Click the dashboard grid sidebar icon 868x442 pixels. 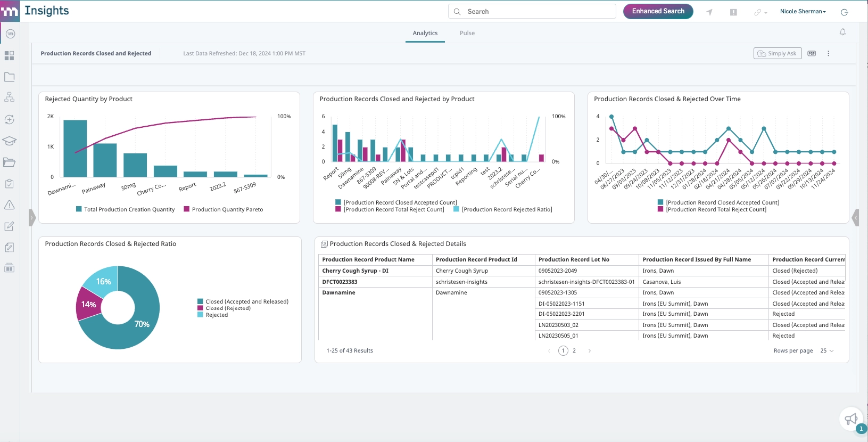(x=9, y=55)
